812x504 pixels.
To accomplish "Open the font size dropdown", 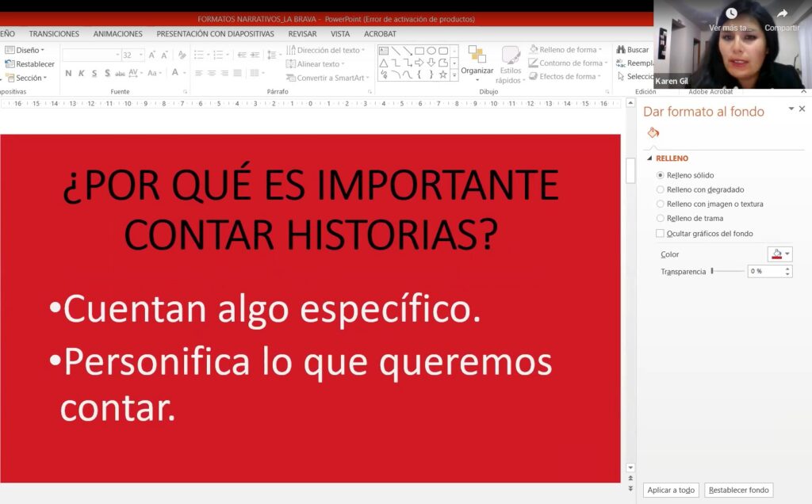I will [141, 55].
